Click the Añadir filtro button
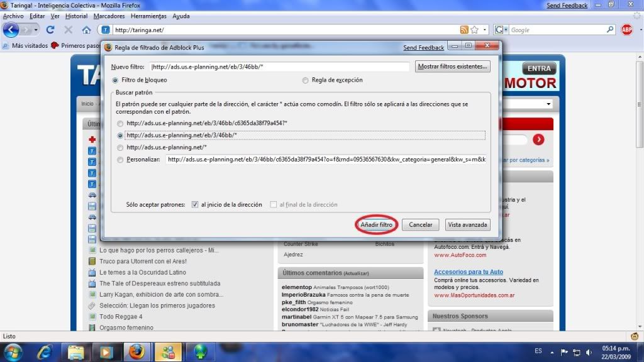Viewport: 644px width, 362px height. click(x=376, y=224)
